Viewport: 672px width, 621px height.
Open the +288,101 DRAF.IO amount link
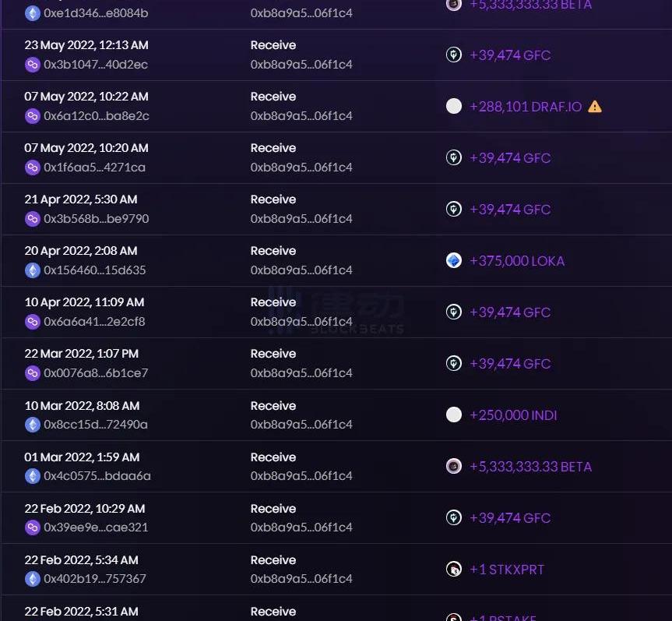(526, 107)
